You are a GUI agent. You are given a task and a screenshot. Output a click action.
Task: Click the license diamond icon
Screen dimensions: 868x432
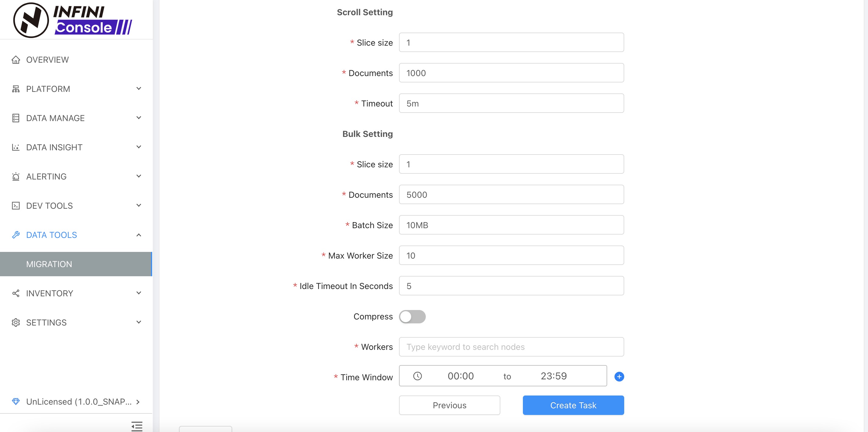[16, 401]
